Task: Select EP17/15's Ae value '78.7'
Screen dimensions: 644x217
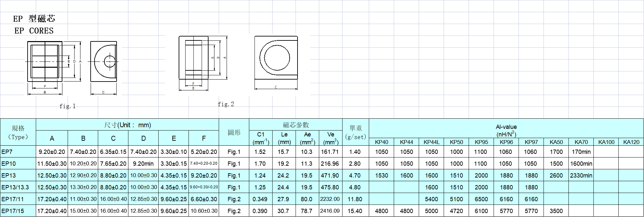Action: click(307, 211)
